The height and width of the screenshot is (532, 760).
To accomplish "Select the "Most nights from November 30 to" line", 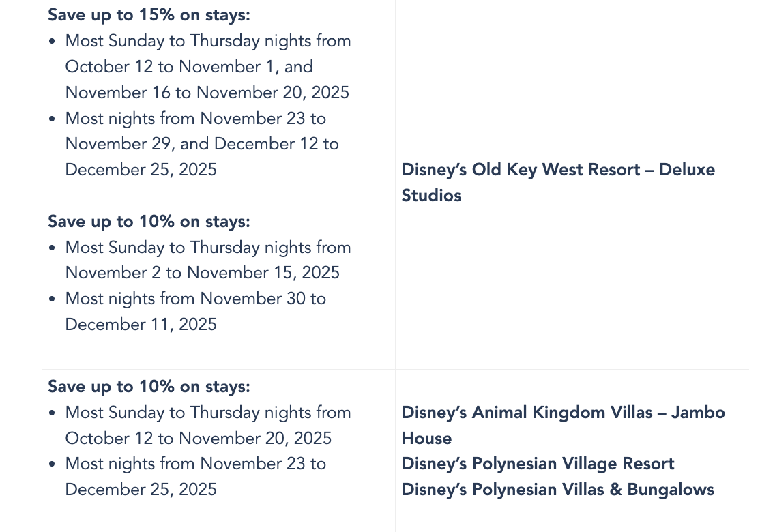I will (195, 299).
